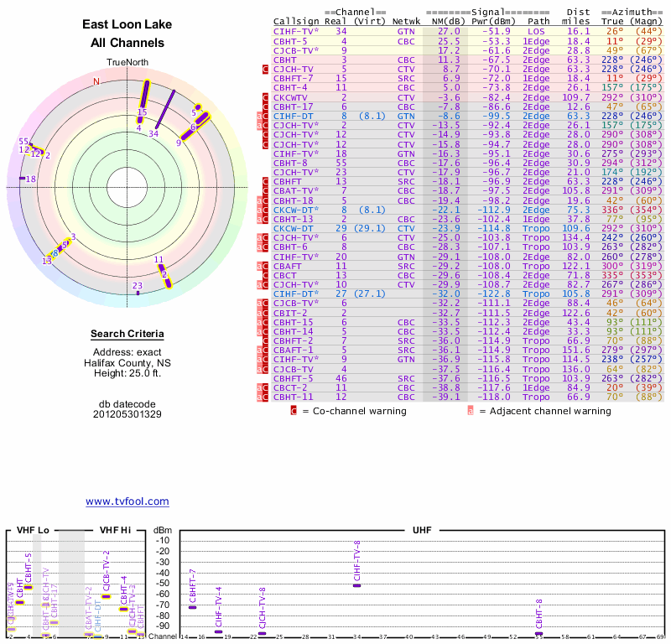Click the East Loon Lake title
Viewport: 671px width, 644px height.
pyautogui.click(x=127, y=25)
